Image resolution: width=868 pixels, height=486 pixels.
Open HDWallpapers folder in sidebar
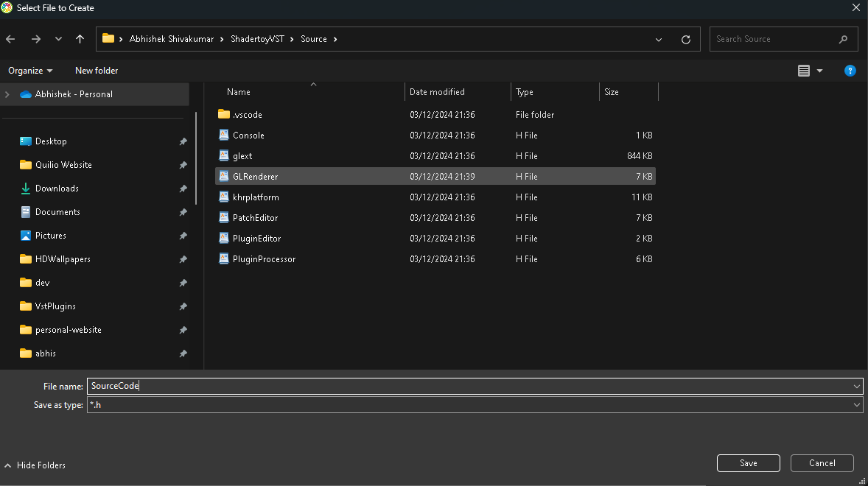[x=63, y=258]
